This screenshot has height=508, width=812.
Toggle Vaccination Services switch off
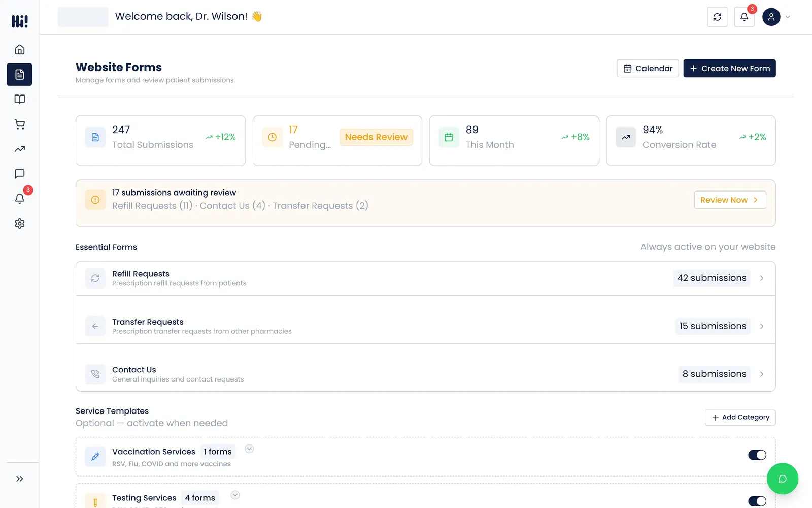(x=757, y=455)
